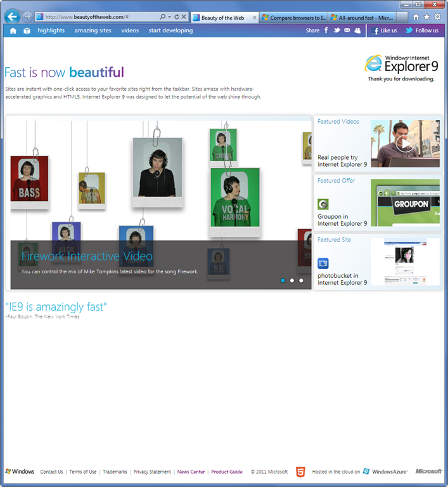The image size is (448, 487).
Task: Click the Featured Offer heading
Action: 336,181
